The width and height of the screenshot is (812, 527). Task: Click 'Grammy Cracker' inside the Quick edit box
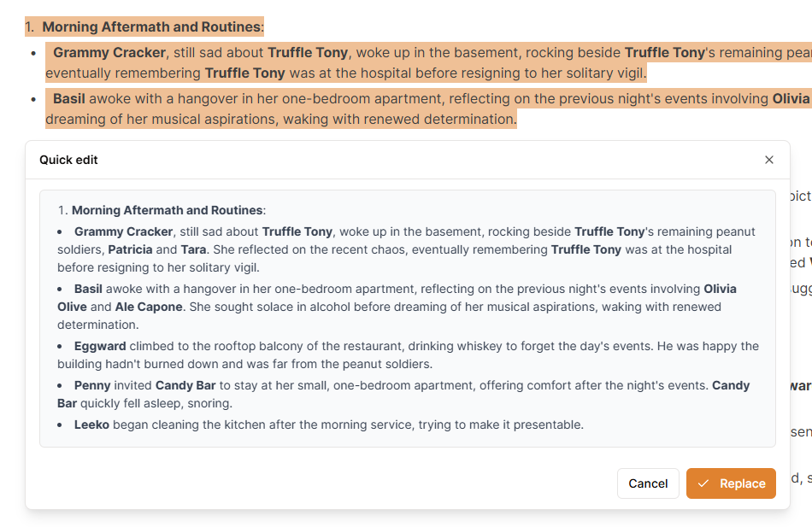click(124, 231)
